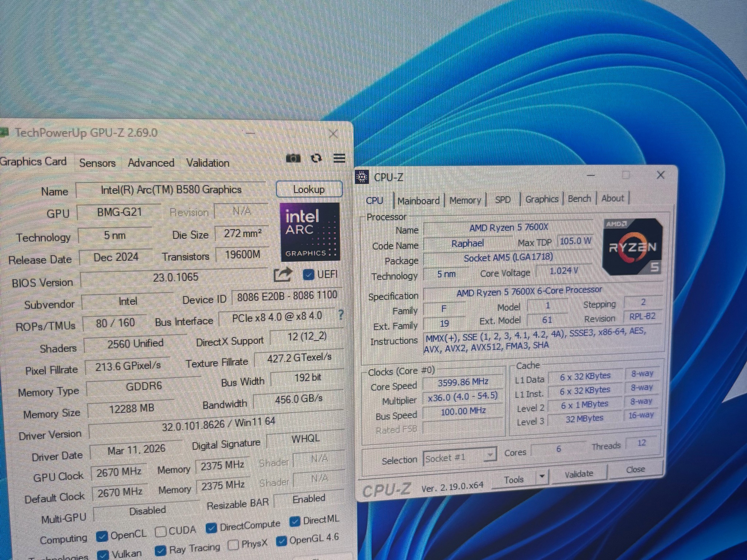Click the Driver Date value Mar 11, 2026
747x560 pixels.
tap(136, 450)
